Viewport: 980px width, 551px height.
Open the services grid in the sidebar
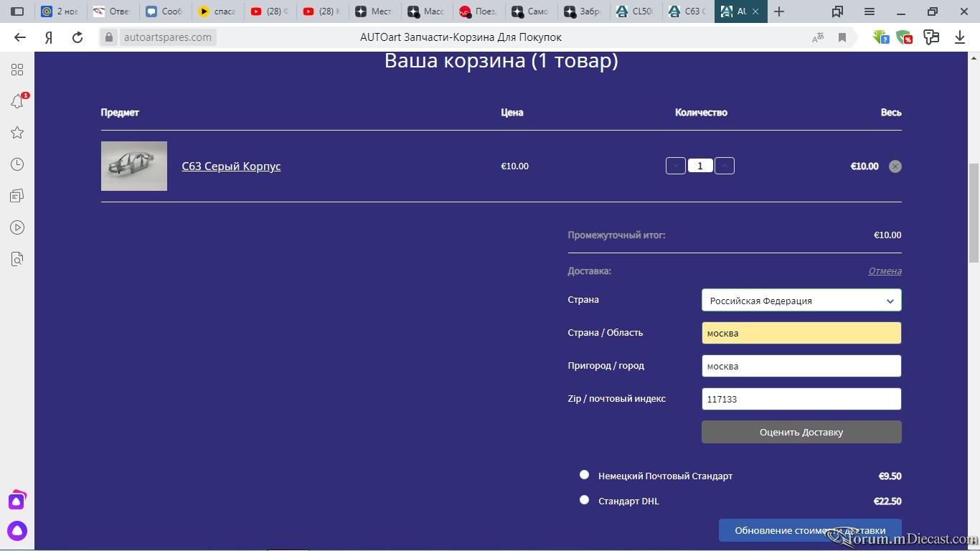point(17,70)
